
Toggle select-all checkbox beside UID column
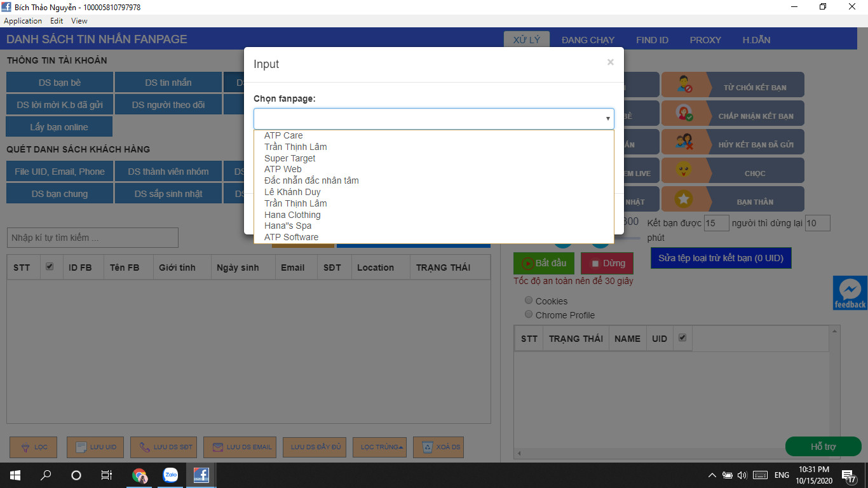(x=682, y=338)
